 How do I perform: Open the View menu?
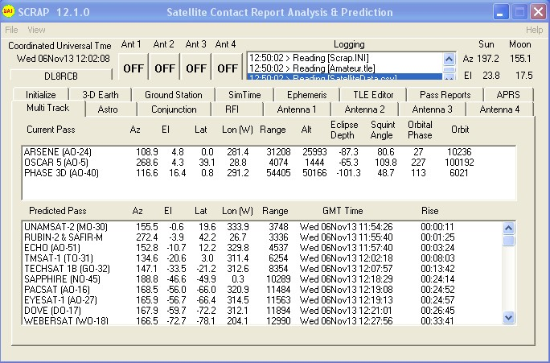[x=36, y=30]
